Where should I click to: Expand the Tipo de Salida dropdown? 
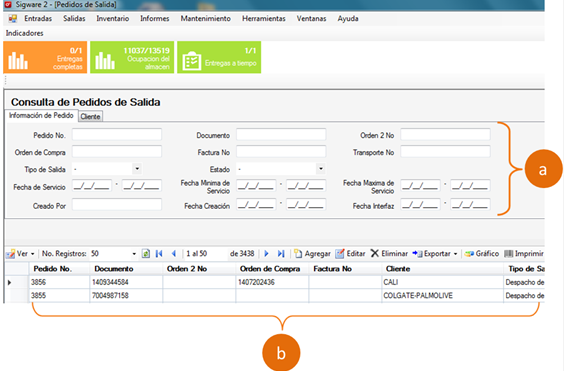(x=137, y=168)
